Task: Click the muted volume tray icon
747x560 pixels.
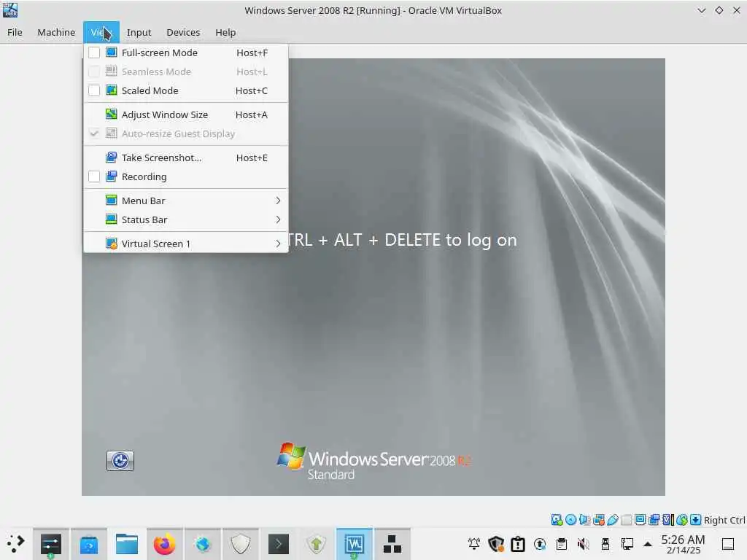Action: coord(583,543)
